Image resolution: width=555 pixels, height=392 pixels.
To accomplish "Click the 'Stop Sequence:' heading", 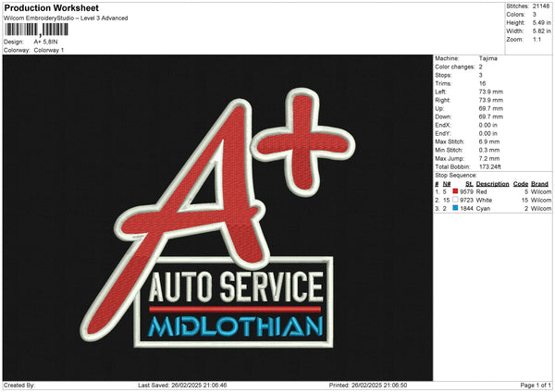I will pyautogui.click(x=456, y=175).
